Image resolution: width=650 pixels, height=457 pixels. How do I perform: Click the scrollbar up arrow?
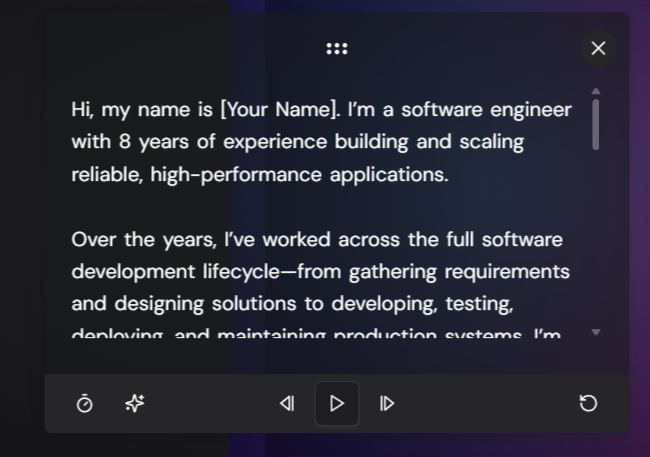pos(596,91)
